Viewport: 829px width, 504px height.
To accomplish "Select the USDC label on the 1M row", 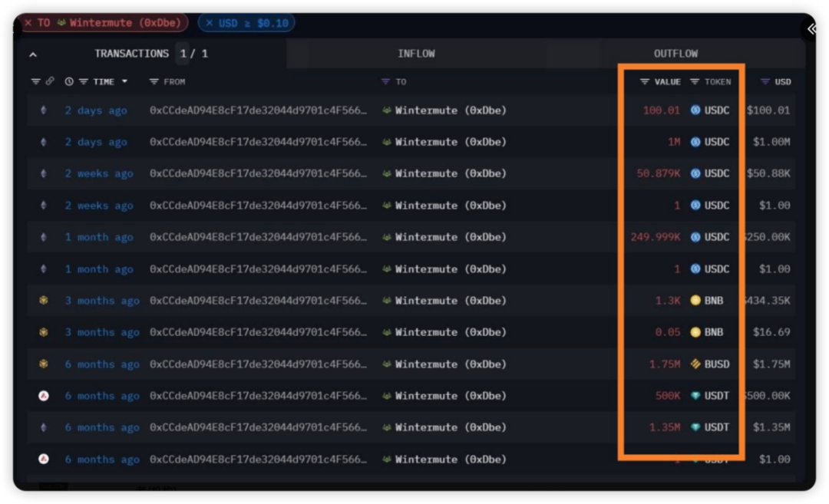I will 717,142.
